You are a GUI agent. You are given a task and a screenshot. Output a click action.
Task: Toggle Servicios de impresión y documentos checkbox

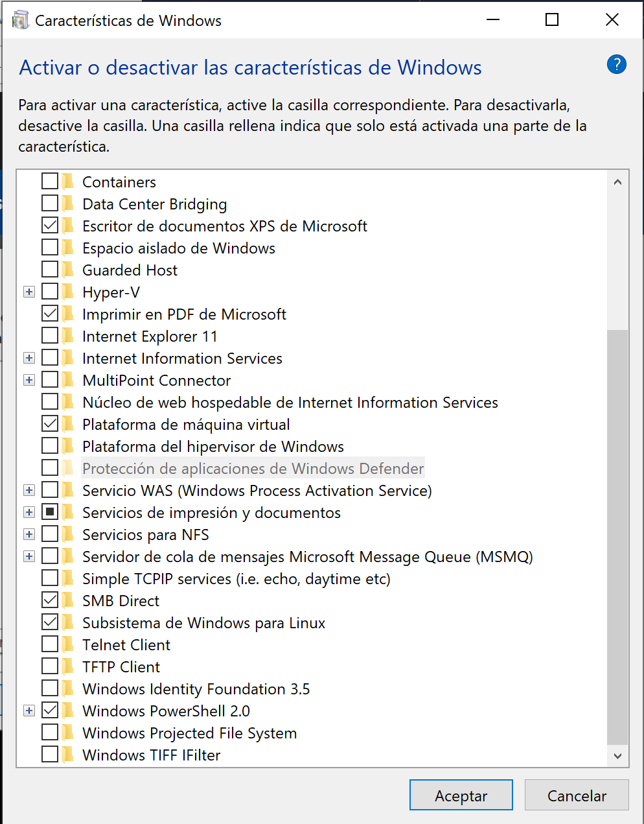click(x=50, y=512)
